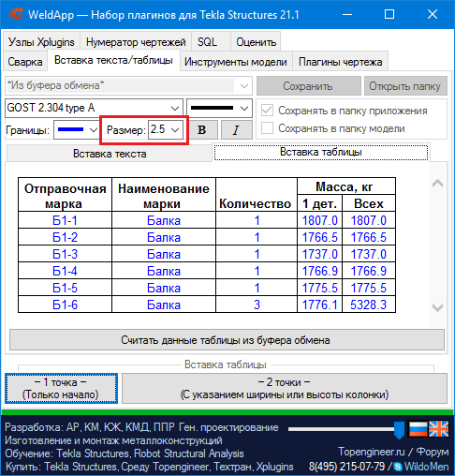Click the quantity 3 cell in Б1-6 row
This screenshot has height=476, width=455.
tap(257, 305)
